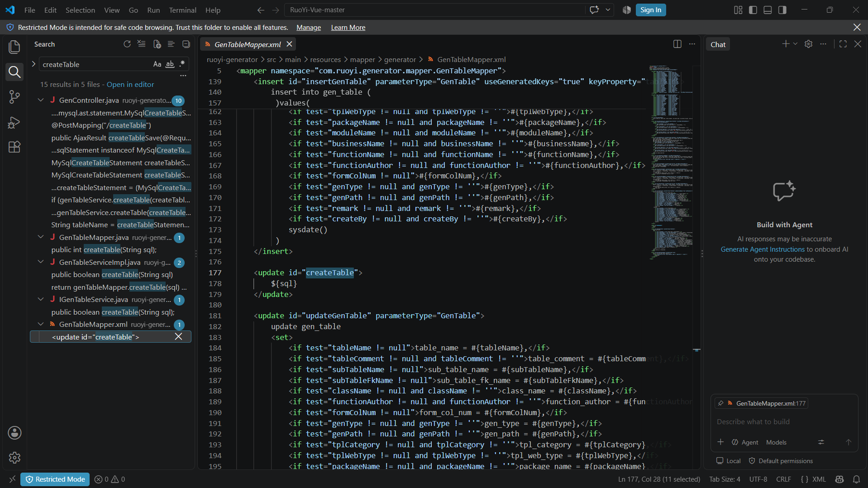Open chat tools configuration icon
The height and width of the screenshot is (488, 868).
pos(821,442)
